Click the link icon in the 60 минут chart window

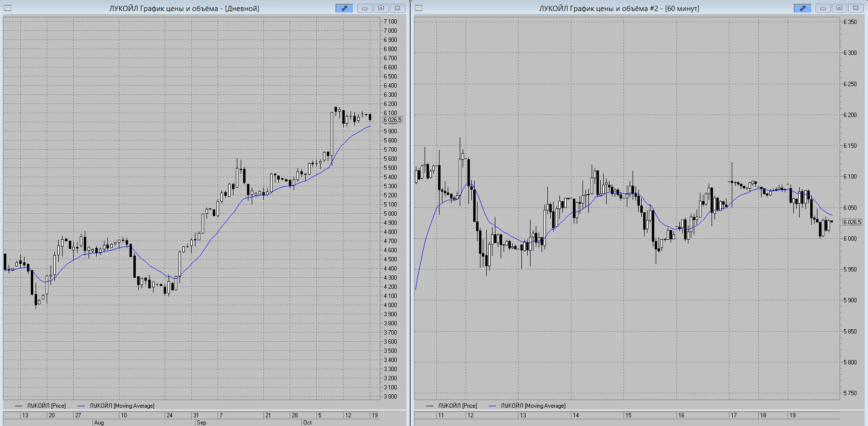[803, 8]
